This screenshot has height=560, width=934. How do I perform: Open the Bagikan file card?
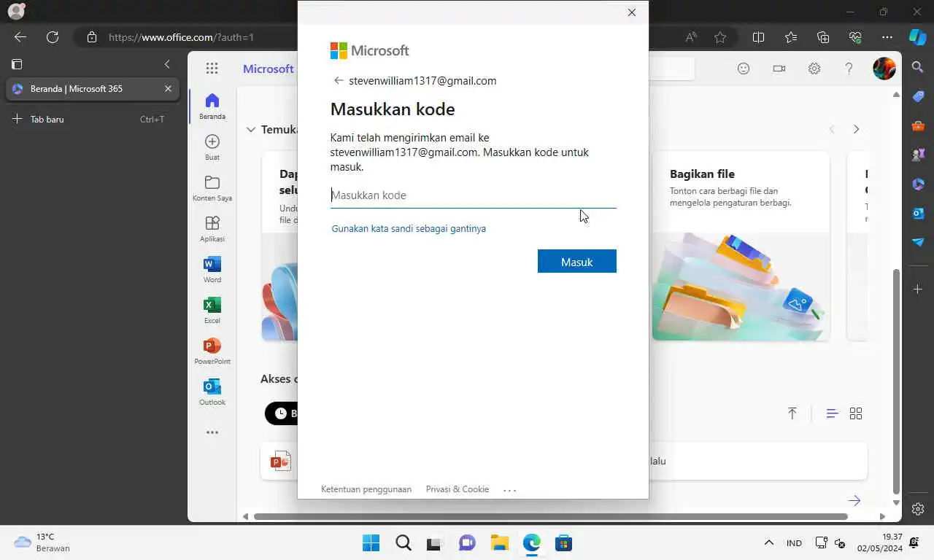click(741, 246)
